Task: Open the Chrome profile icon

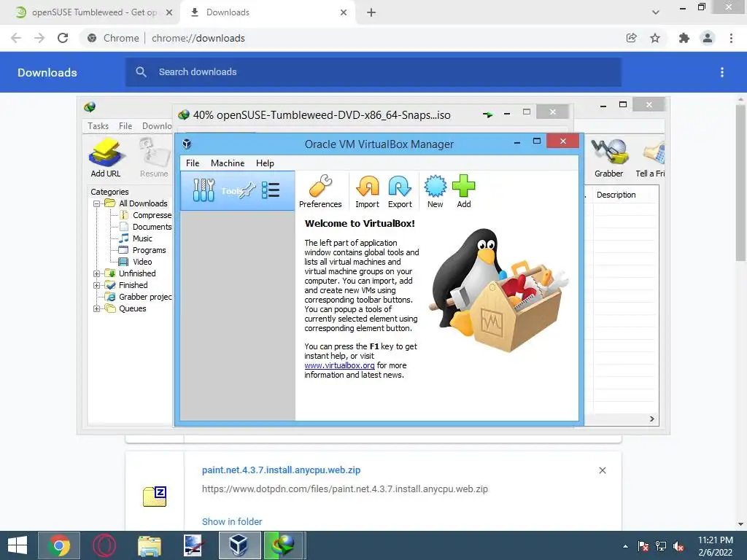Action: point(708,38)
